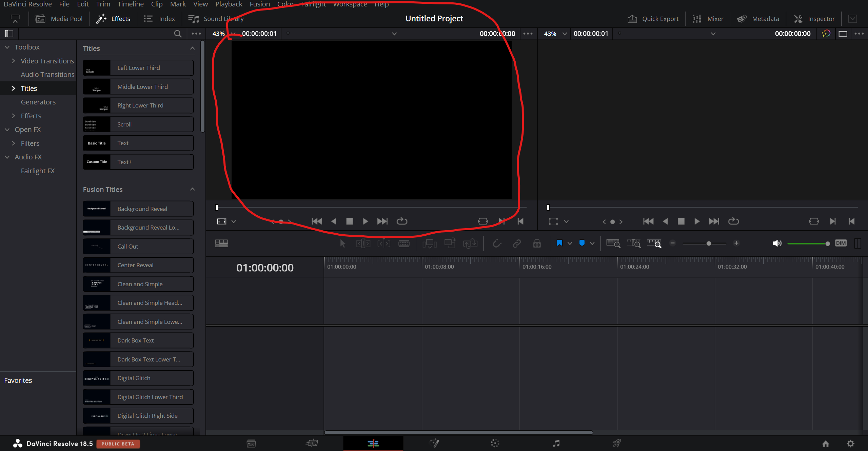Collapse the Open FX tree
This screenshot has width=868, height=451.
click(7, 130)
